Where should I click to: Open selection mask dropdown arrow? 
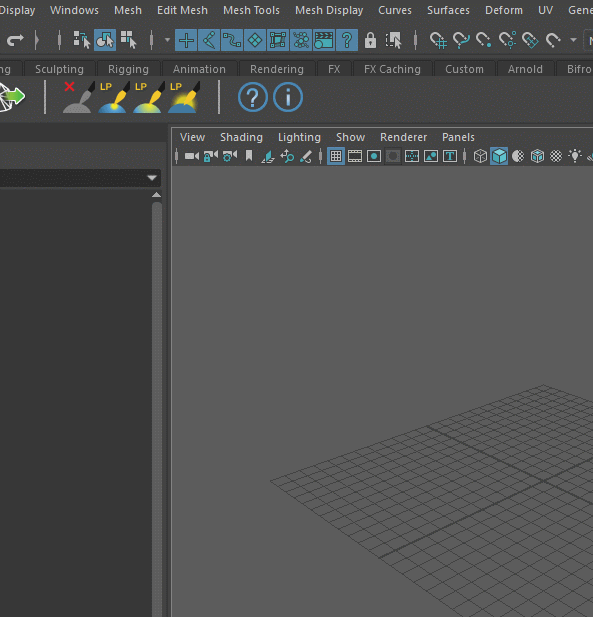[x=167, y=40]
